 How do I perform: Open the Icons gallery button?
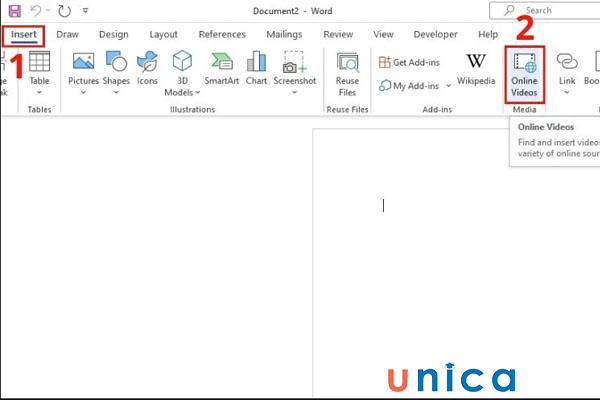tap(147, 70)
